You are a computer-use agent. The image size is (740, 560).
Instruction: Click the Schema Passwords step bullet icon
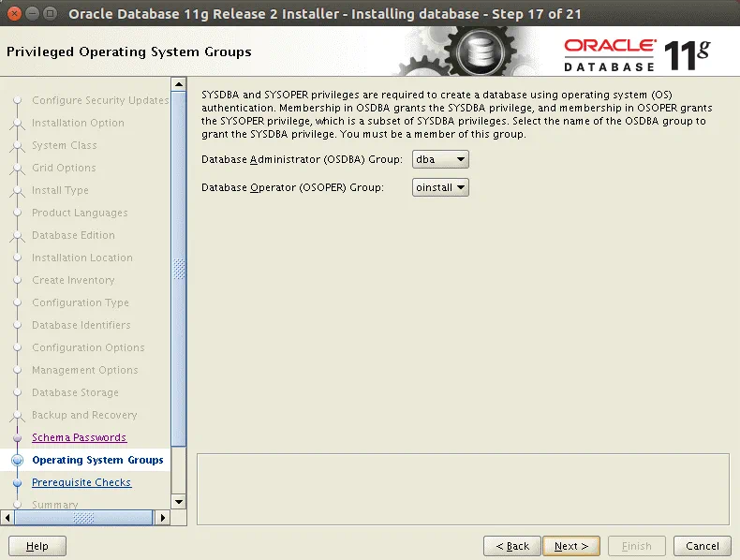pos(18,438)
